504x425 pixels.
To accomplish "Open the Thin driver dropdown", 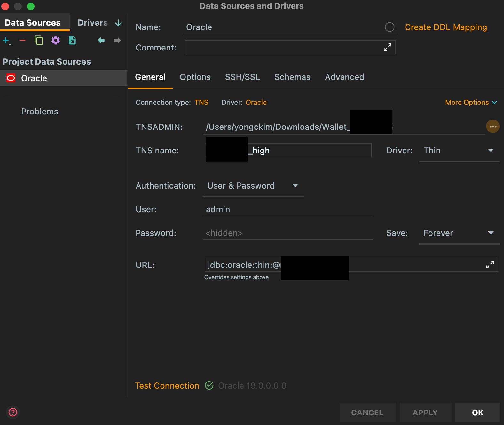I will [459, 151].
